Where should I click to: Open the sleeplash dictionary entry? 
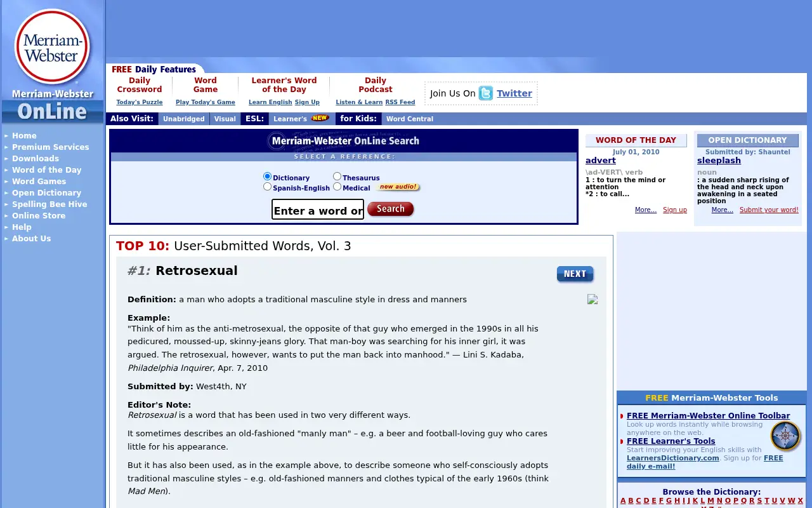point(719,161)
